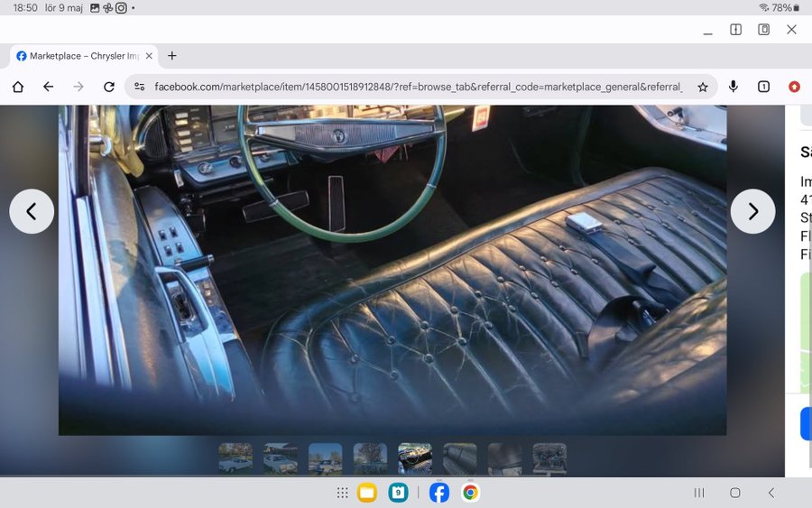This screenshot has width=812, height=508.
Task: Select the Marketplace – Chrysler Imp tab
Action: tap(83, 56)
